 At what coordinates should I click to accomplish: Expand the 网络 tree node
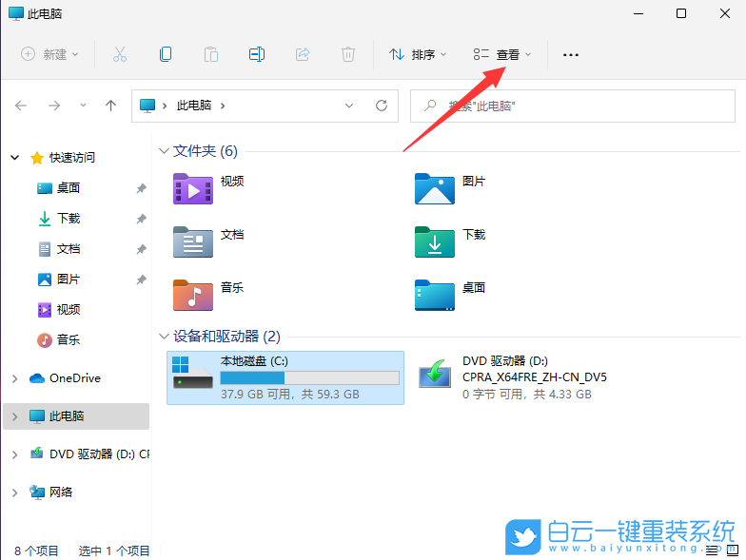15,492
